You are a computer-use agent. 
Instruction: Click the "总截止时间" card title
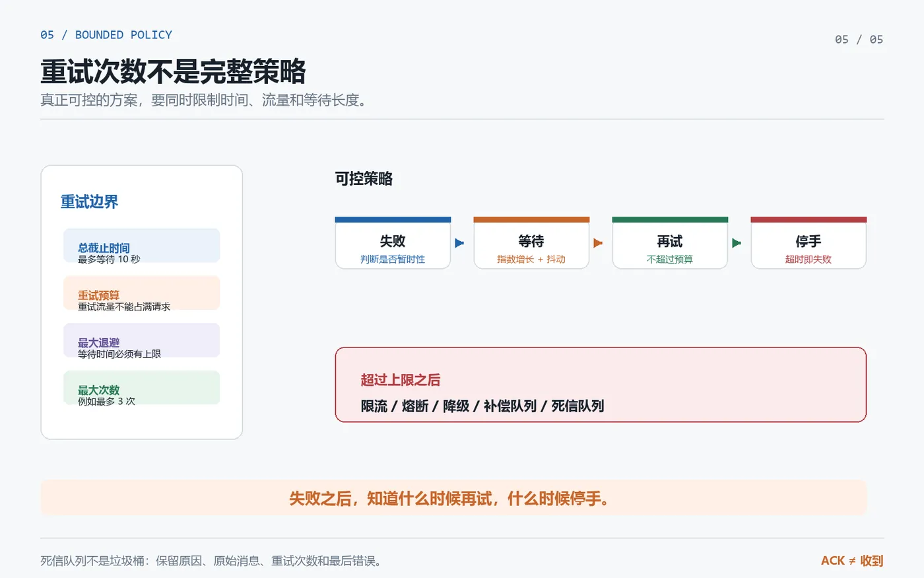pos(104,248)
